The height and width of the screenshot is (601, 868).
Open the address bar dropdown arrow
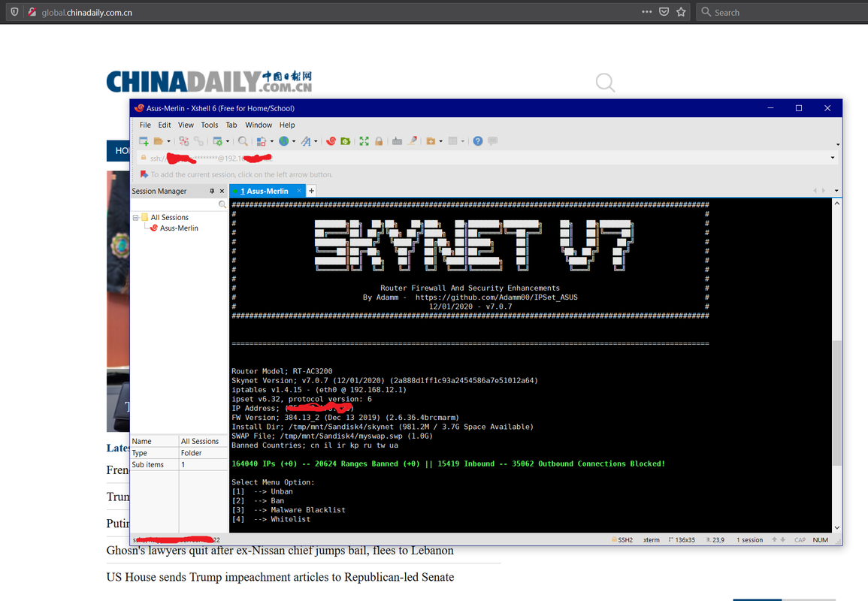(833, 158)
